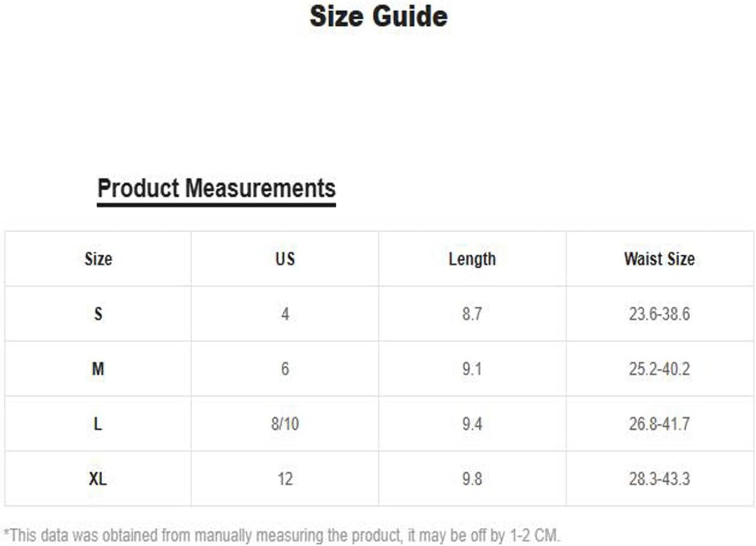Click length value 9.1
The image size is (756, 546).
click(x=472, y=369)
